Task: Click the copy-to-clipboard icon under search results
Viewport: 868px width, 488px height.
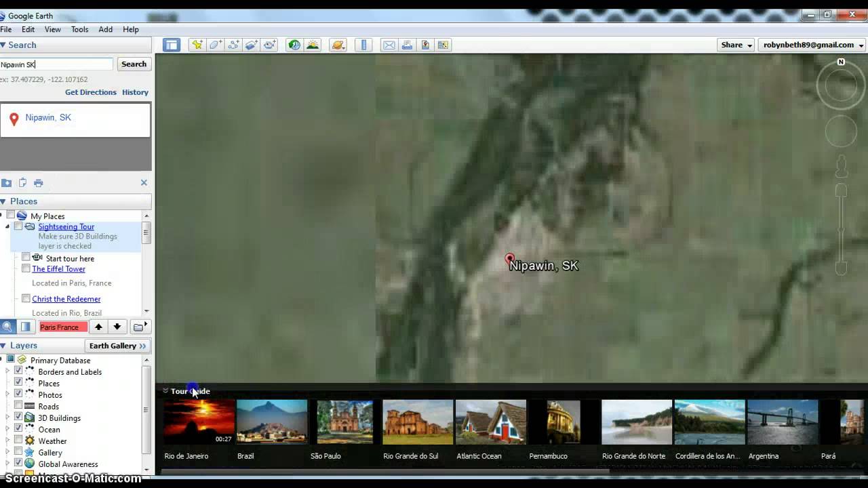Action: [22, 183]
